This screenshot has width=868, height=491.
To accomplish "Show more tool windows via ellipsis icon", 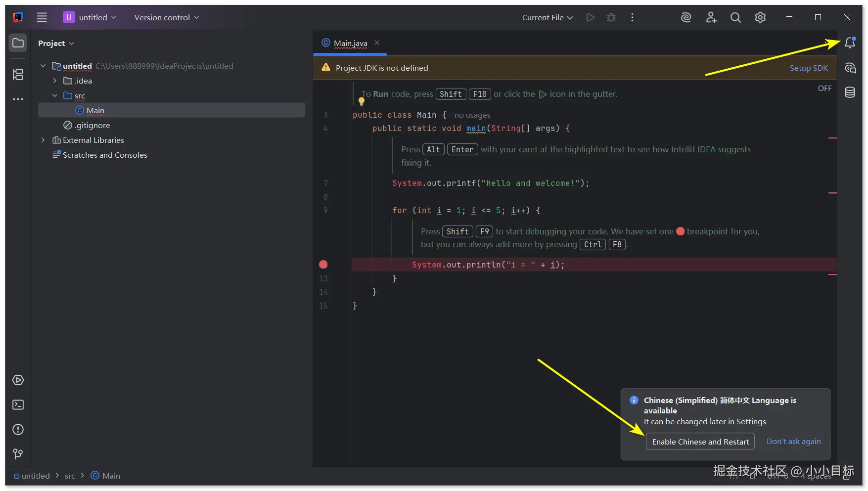I will point(18,99).
